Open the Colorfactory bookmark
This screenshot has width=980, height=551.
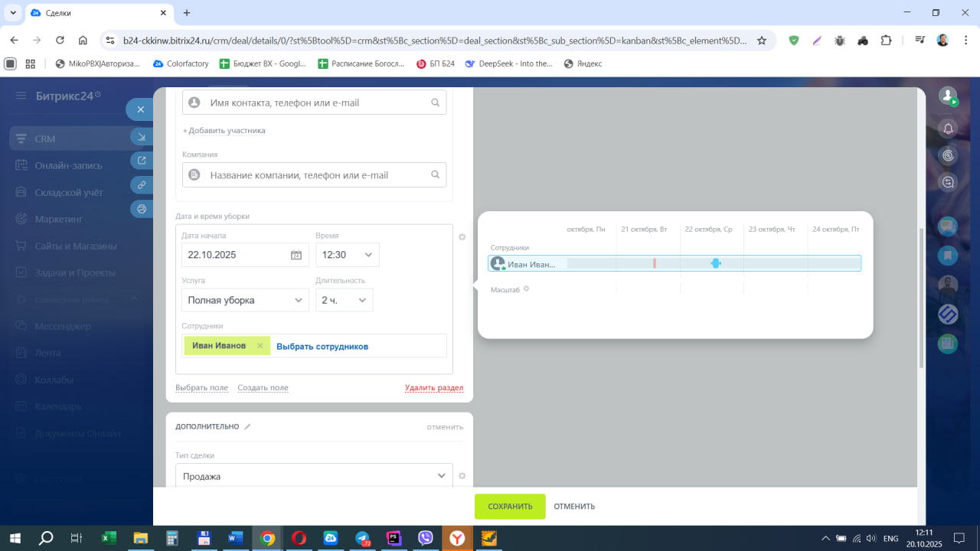(x=181, y=64)
